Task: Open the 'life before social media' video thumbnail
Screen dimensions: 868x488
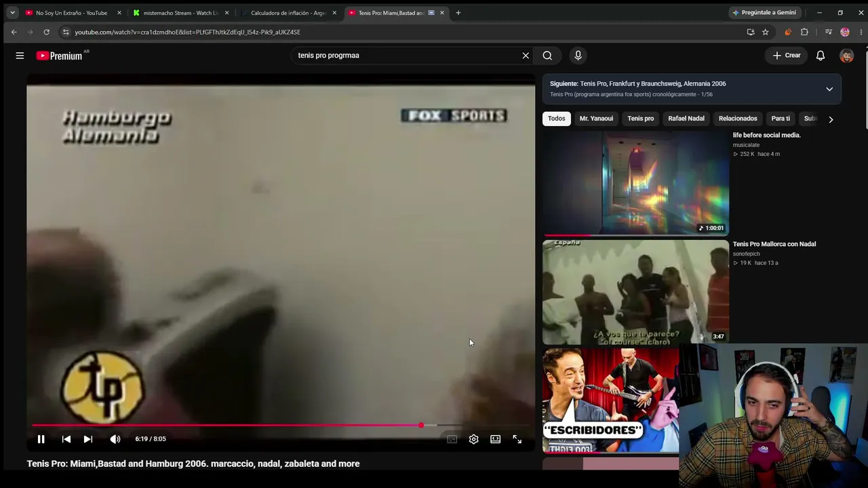Action: point(635,183)
